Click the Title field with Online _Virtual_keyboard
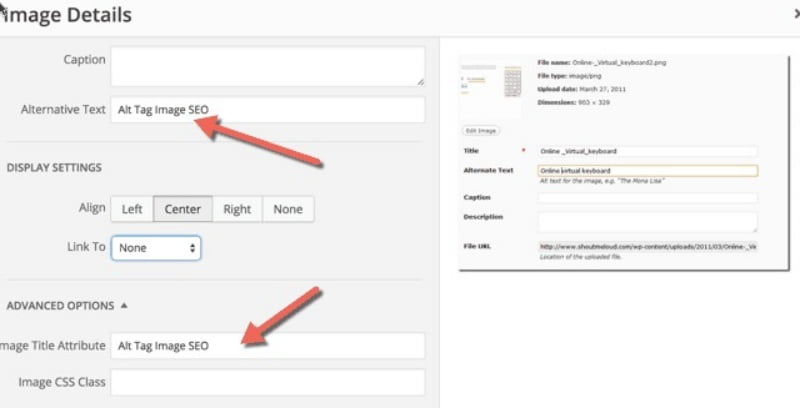The height and width of the screenshot is (408, 800). click(x=647, y=151)
